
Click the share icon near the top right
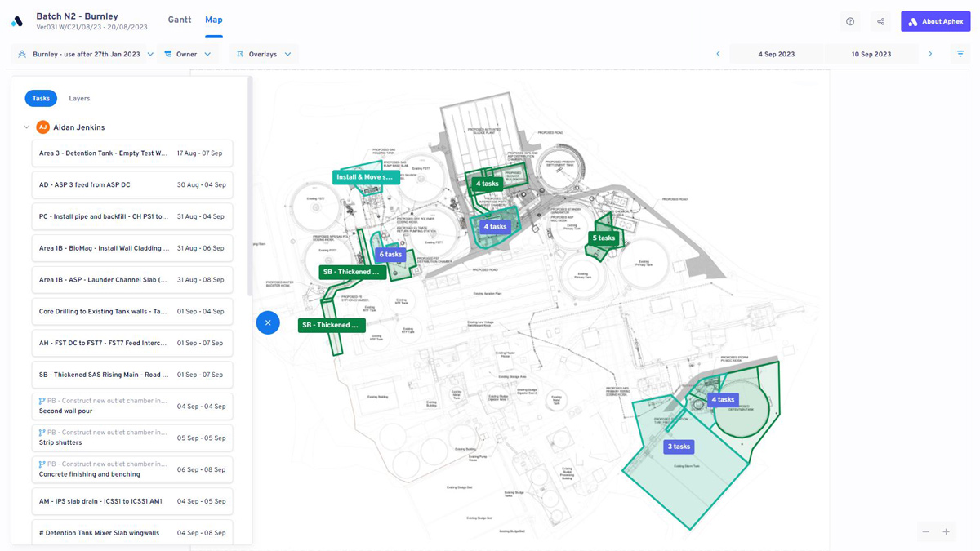(x=880, y=21)
